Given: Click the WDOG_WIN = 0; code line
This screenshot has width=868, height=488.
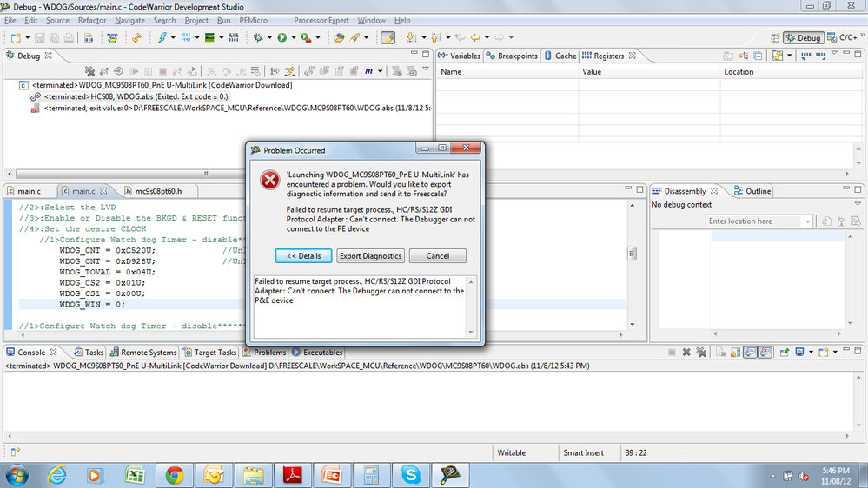Looking at the screenshot, I should point(92,304).
